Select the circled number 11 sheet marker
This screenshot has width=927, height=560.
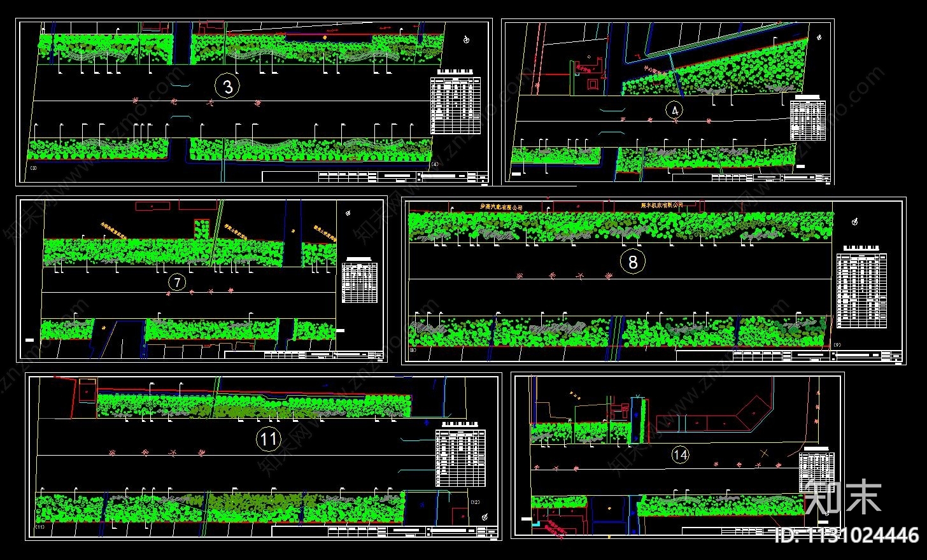pos(268,438)
